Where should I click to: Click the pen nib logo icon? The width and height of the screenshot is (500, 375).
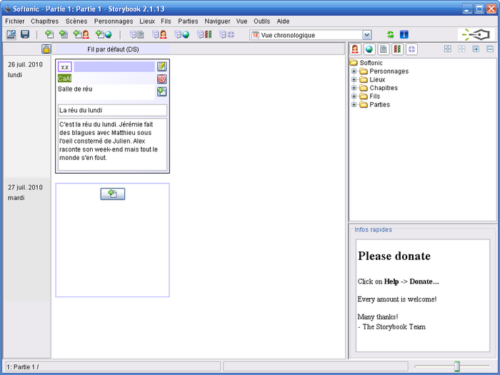point(476,34)
